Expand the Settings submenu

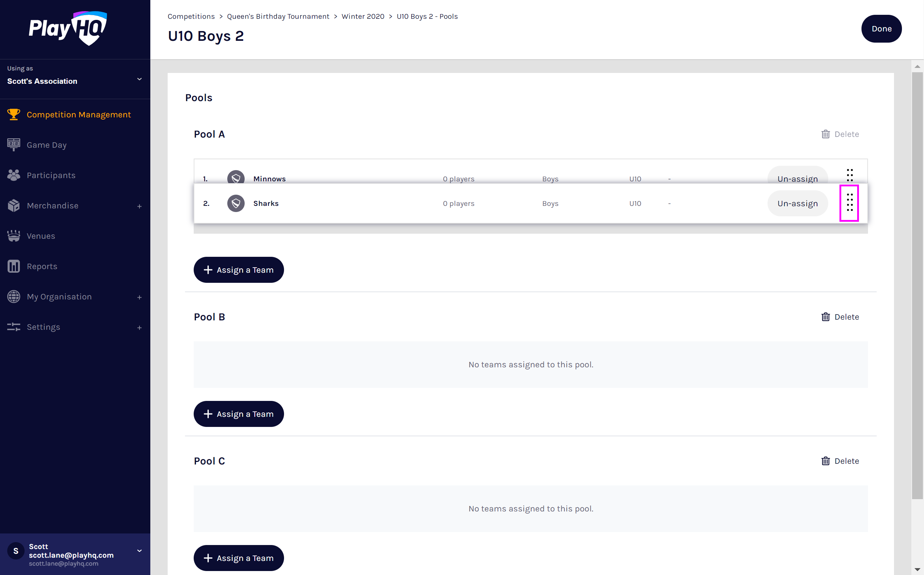[x=139, y=328]
